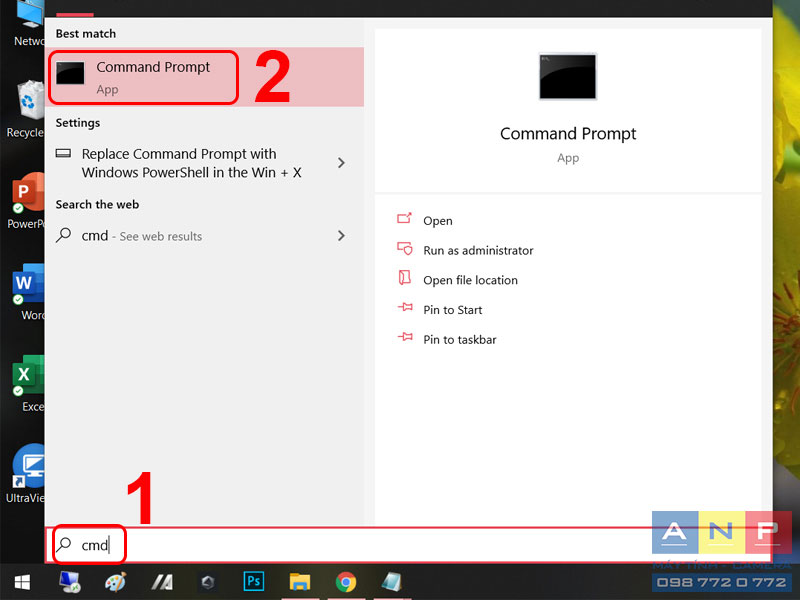Click the file location icon
The image size is (800, 600).
tap(405, 278)
